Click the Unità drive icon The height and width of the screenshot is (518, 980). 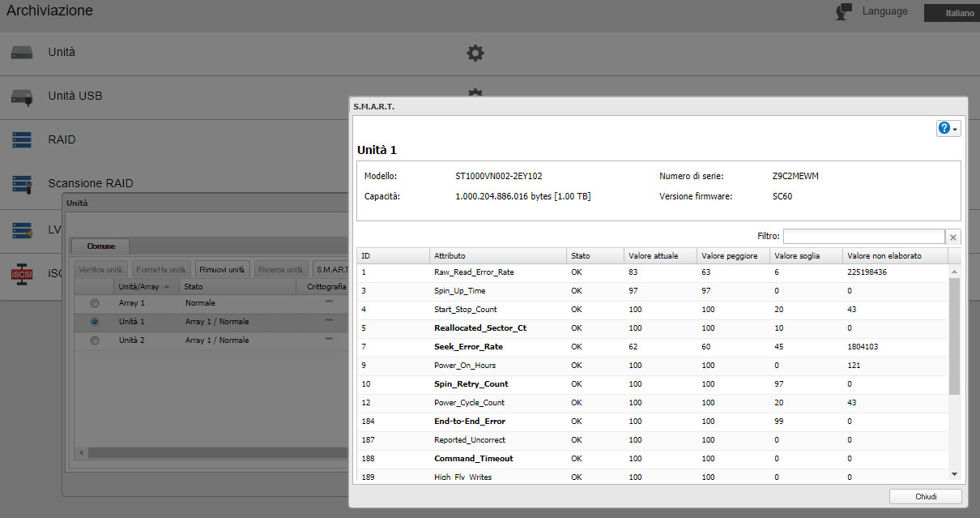(x=22, y=53)
